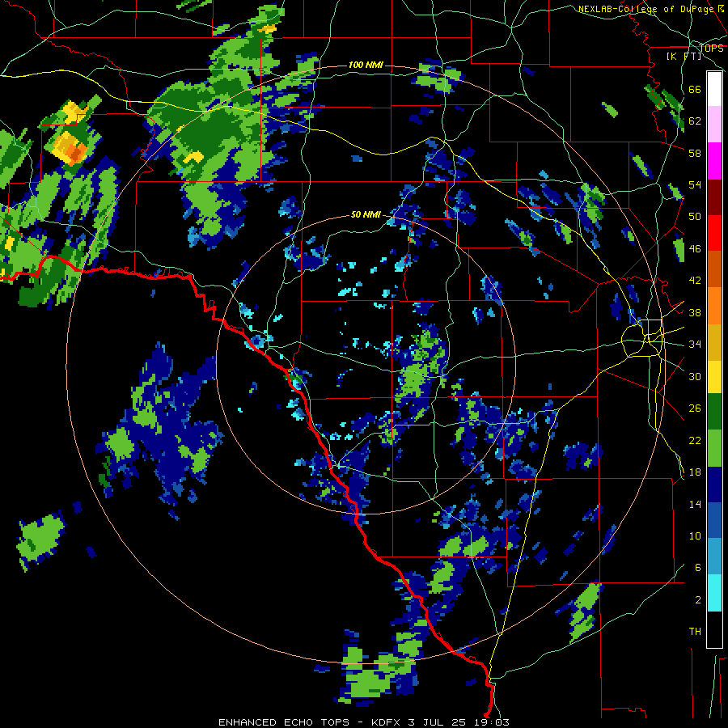Select the 22 scale value

695,440
